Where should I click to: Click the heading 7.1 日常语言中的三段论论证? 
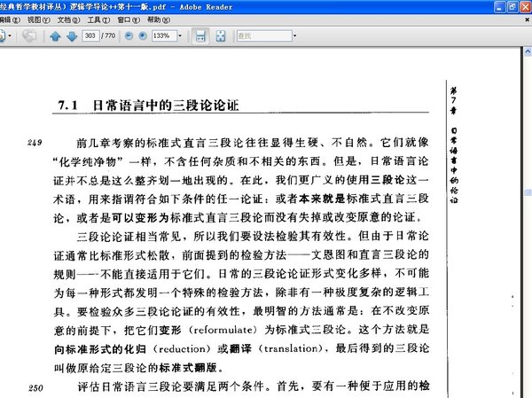[x=148, y=105]
